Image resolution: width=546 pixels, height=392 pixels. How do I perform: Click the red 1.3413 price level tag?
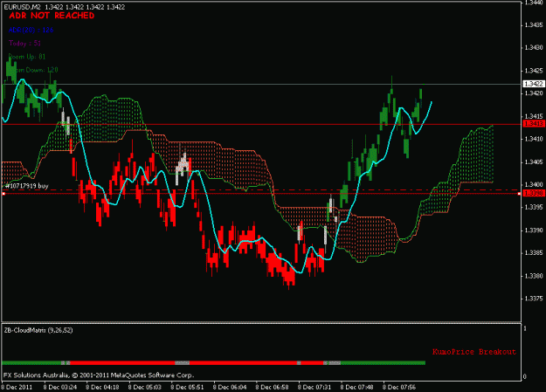pos(534,124)
